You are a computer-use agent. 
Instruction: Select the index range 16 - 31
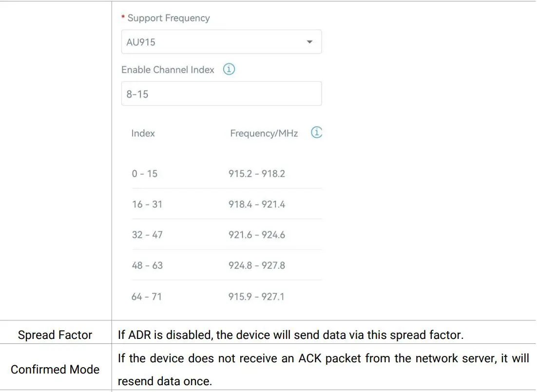coord(147,204)
